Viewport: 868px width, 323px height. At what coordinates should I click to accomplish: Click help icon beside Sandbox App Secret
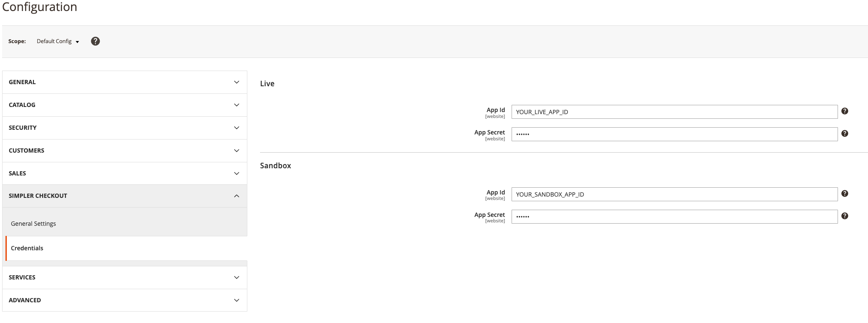click(845, 216)
